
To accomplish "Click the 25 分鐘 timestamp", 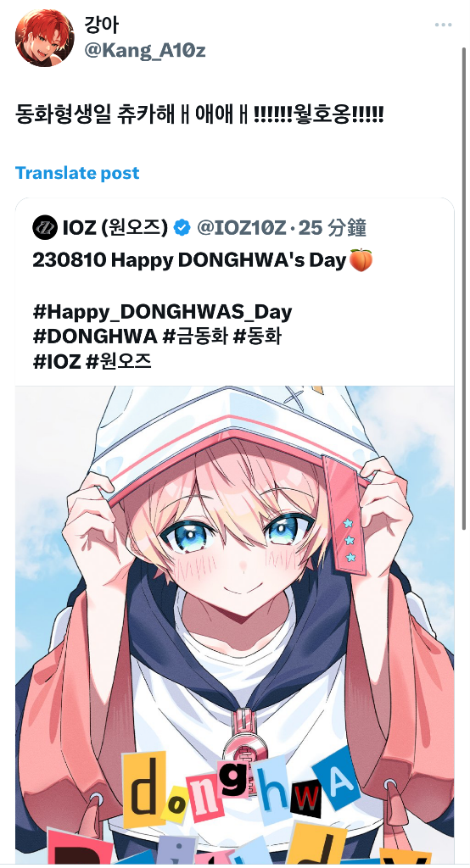I will 333,227.
